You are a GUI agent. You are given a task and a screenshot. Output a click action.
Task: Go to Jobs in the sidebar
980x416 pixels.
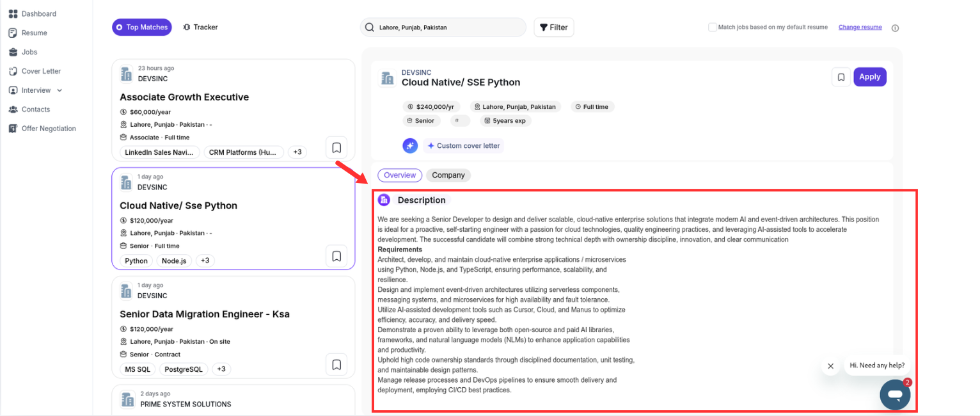tap(23, 52)
